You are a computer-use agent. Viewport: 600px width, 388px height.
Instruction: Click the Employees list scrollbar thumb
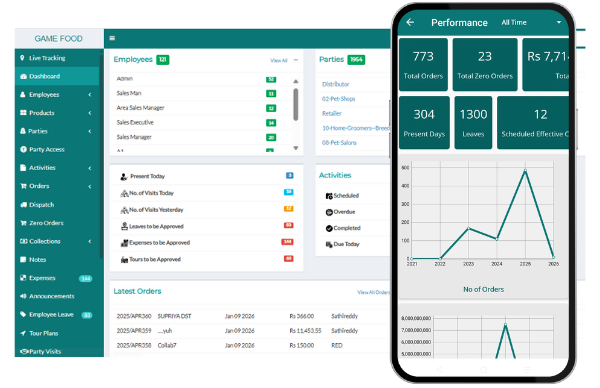tap(295, 104)
